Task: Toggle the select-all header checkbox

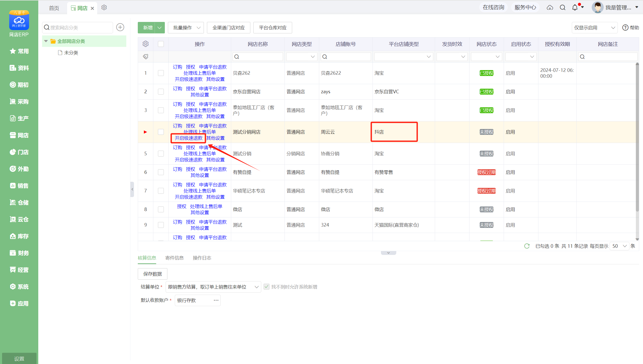Action: tap(161, 44)
